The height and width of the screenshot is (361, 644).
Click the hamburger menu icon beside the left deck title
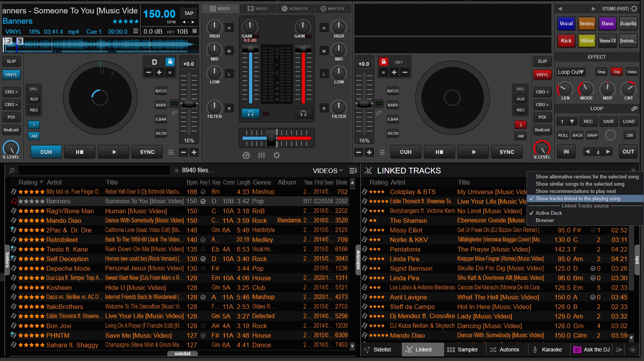tap(136, 31)
